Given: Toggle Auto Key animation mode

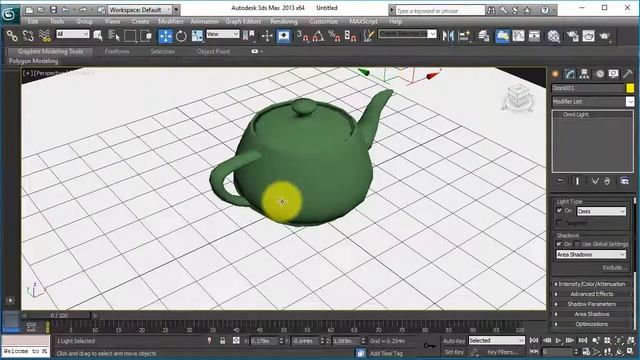Looking at the screenshot, I should tap(454, 341).
